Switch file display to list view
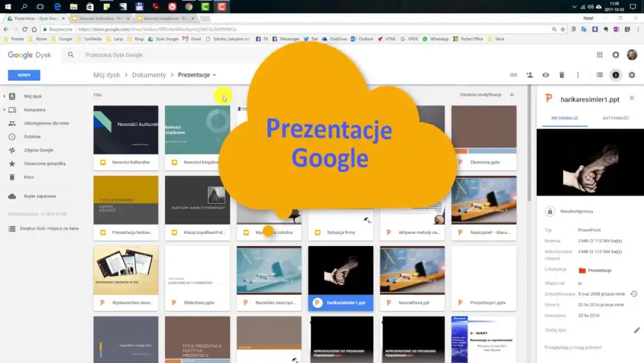 600,75
